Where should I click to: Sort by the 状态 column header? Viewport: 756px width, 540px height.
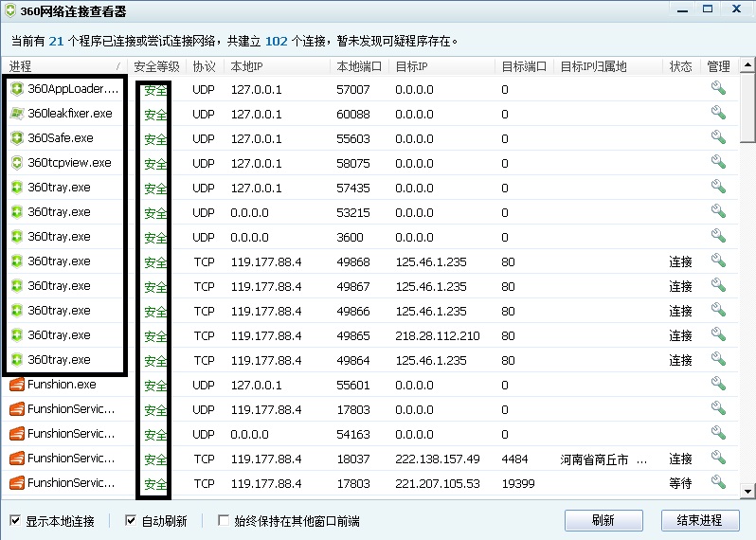[681, 66]
